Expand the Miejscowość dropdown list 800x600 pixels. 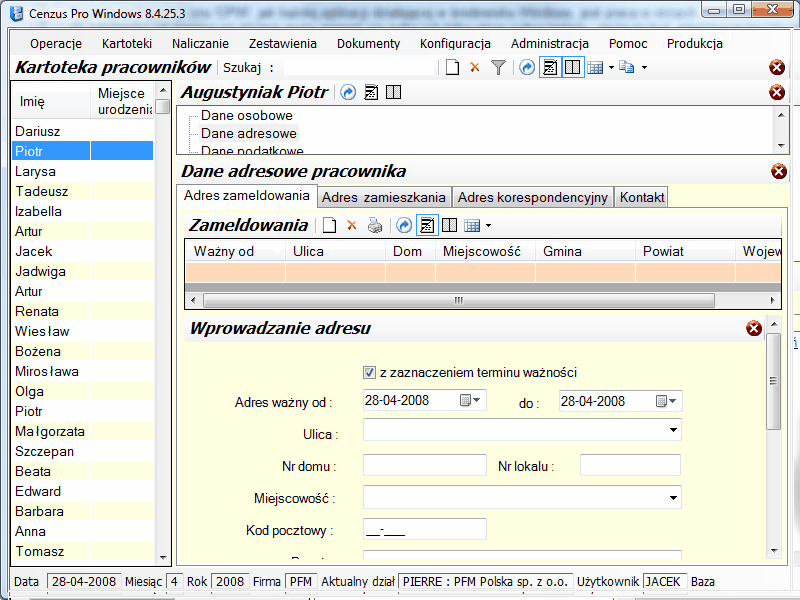pyautogui.click(x=671, y=497)
